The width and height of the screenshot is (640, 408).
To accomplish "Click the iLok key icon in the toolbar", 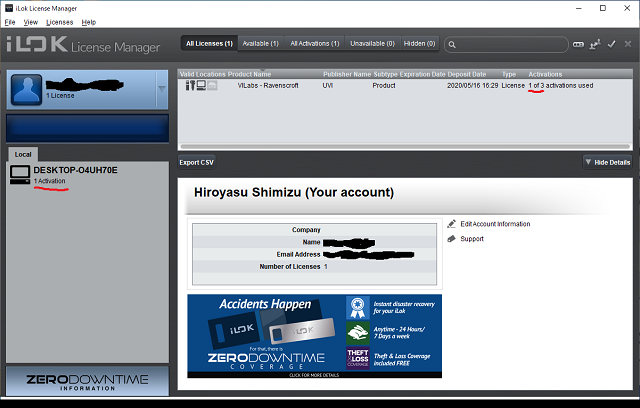I will pos(578,44).
